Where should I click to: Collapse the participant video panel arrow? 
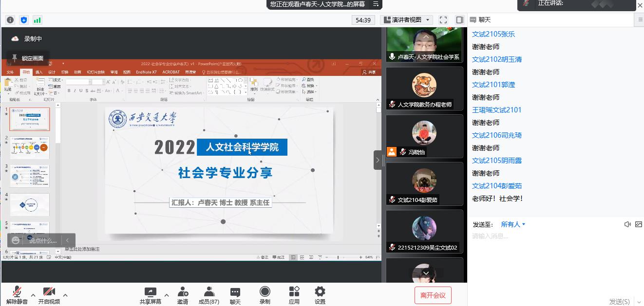tap(378, 160)
